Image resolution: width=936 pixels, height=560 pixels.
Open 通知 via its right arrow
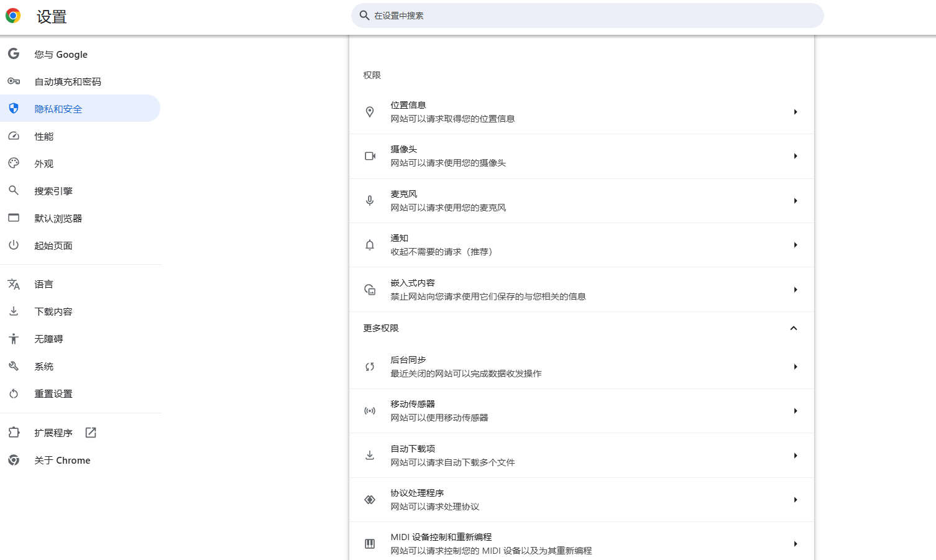(796, 245)
